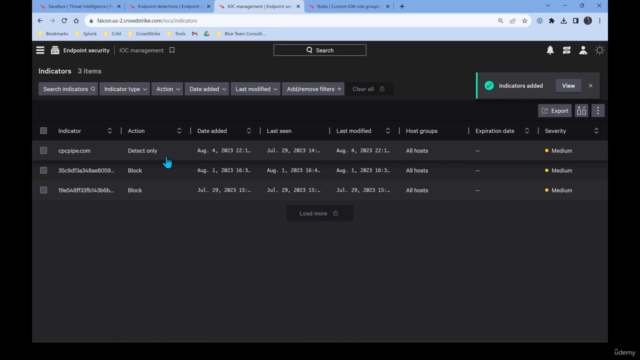Open the user account icon
Screen dimensions: 640x360
pyautogui.click(x=583, y=50)
